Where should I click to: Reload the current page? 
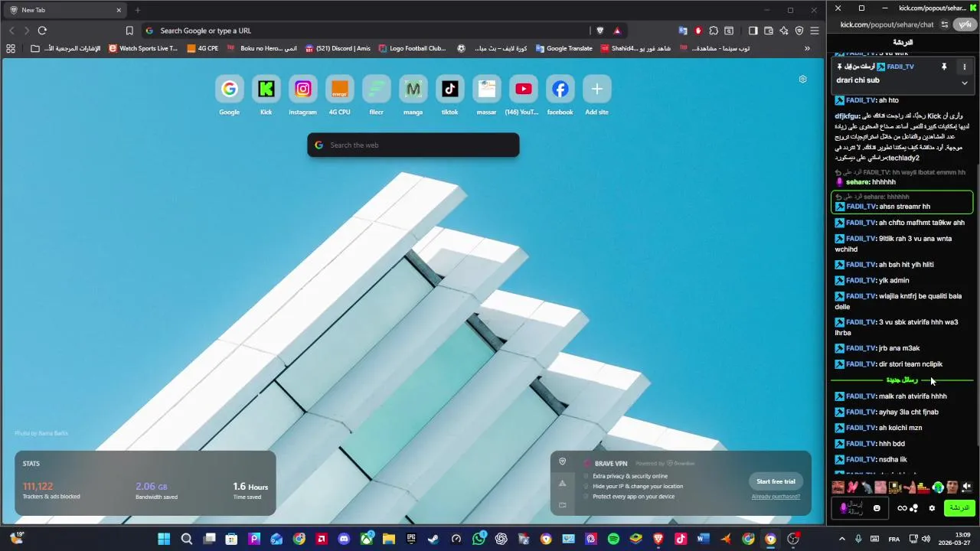coord(42,31)
